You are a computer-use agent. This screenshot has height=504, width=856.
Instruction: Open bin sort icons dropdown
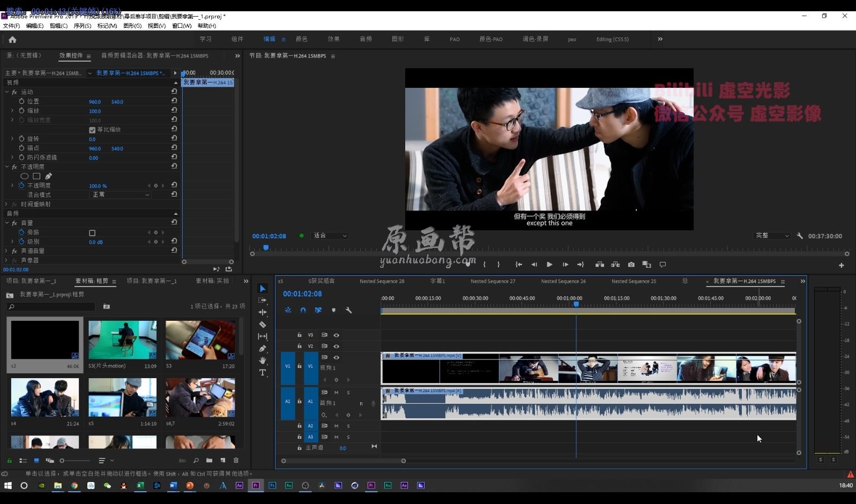point(106,461)
